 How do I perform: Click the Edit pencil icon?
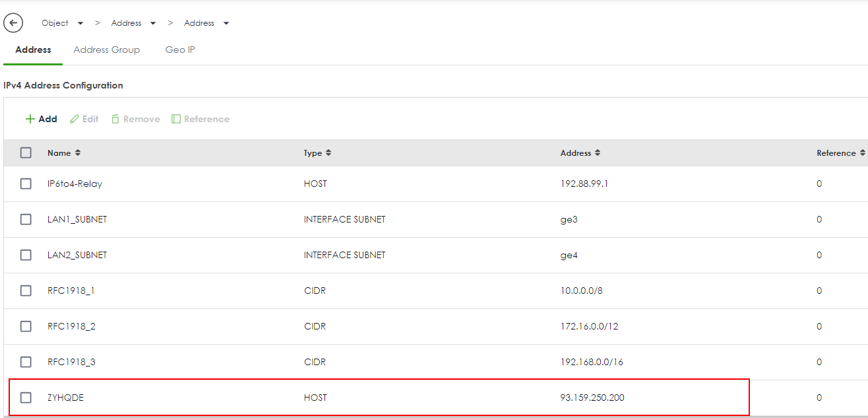(x=75, y=120)
